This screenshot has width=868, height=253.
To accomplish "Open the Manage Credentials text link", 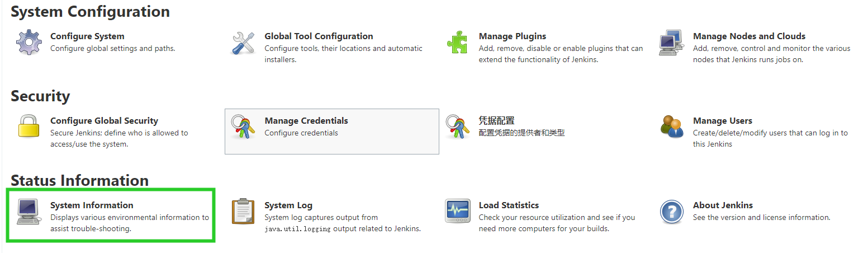I will coord(306,121).
